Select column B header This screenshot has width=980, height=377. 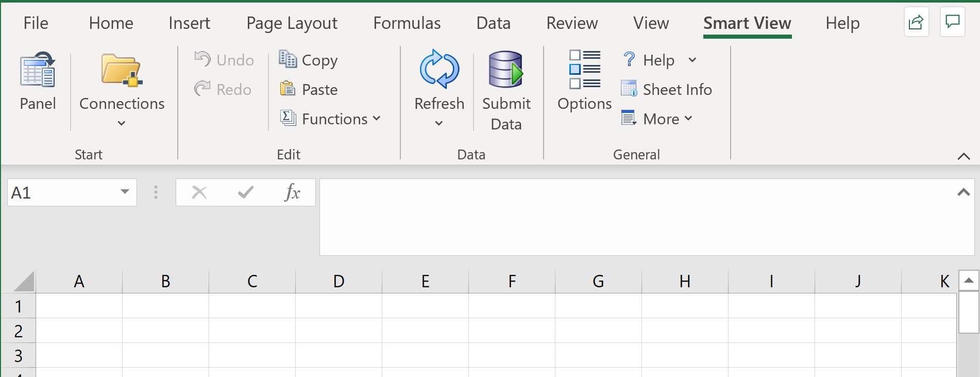click(165, 281)
